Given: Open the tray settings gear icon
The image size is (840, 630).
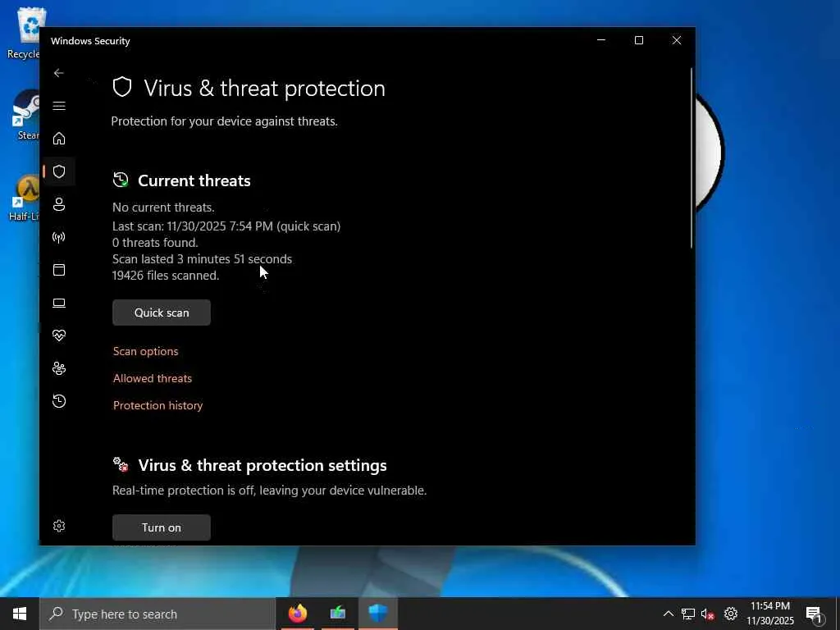Looking at the screenshot, I should coord(731,614).
